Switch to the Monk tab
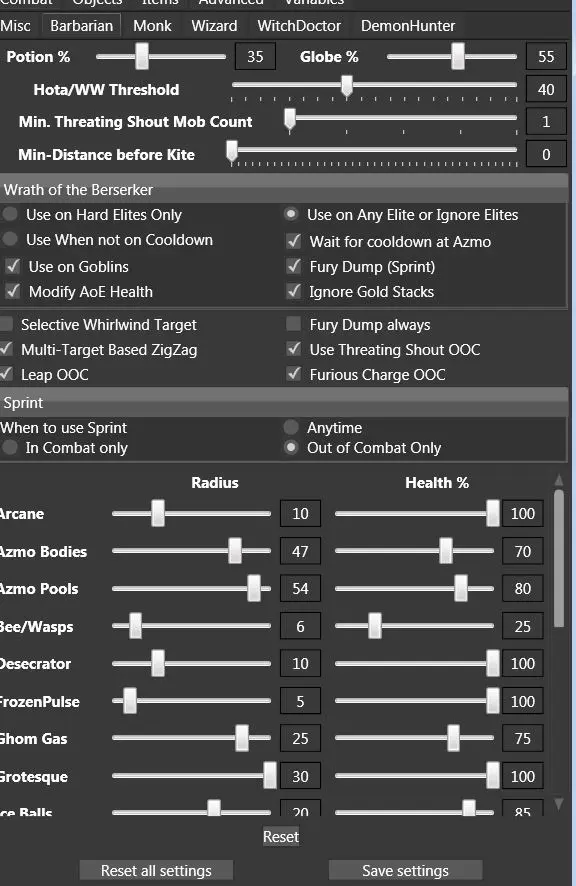The height and width of the screenshot is (886, 576). coord(152,25)
